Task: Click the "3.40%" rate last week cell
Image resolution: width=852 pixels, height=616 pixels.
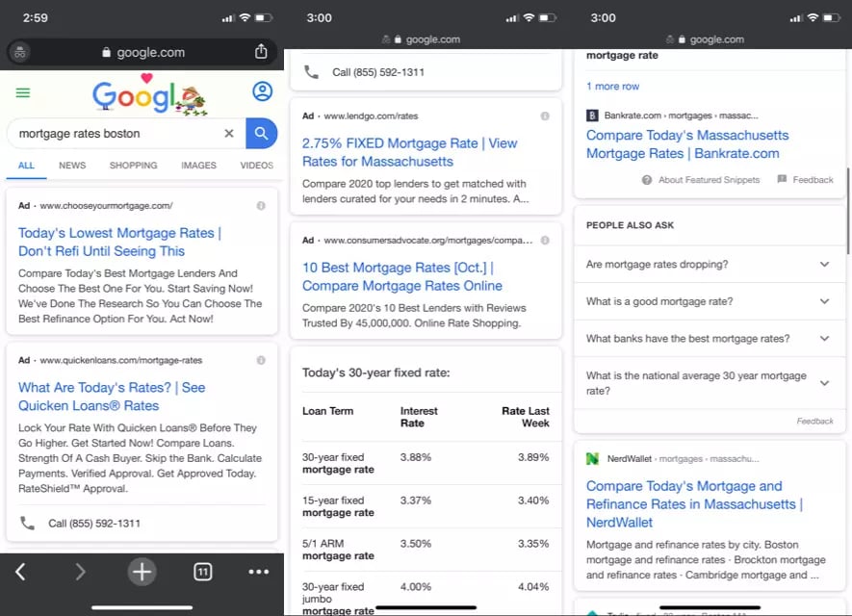Action: pyautogui.click(x=533, y=500)
